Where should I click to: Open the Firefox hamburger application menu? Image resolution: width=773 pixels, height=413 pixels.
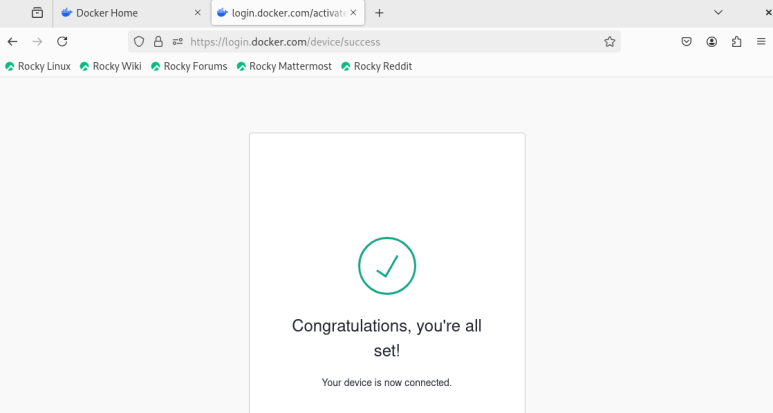pyautogui.click(x=761, y=42)
